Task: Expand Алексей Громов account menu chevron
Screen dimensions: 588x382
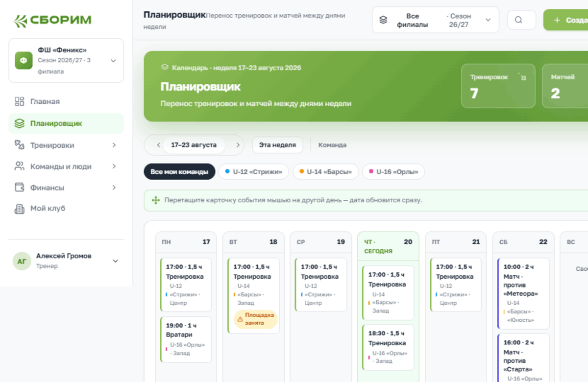Action: [116, 261]
